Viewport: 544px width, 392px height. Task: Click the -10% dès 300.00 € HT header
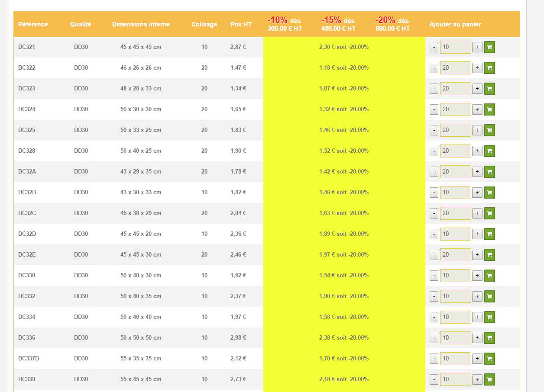(285, 24)
